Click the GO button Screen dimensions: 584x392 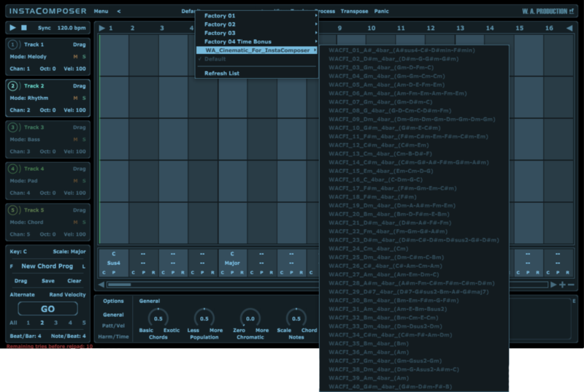click(47, 308)
